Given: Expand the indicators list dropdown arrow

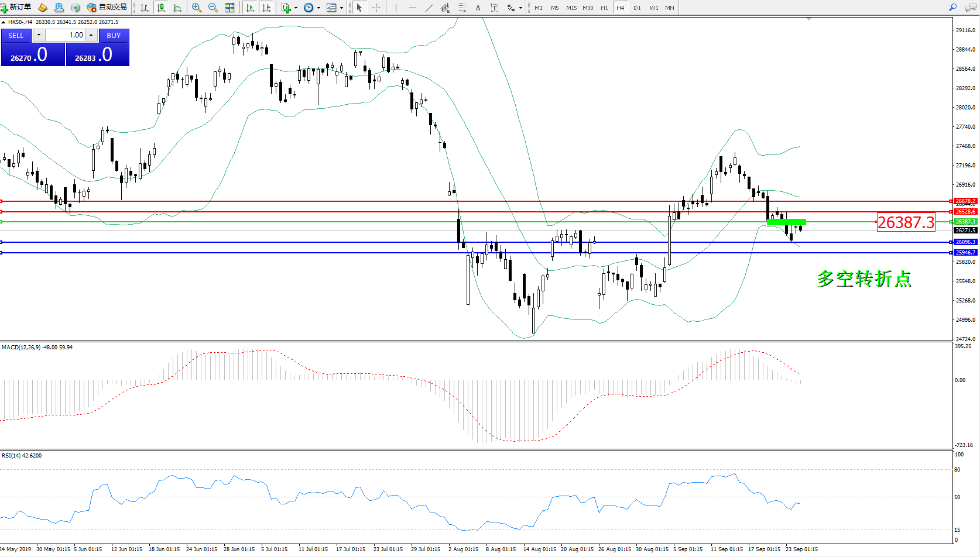Looking at the screenshot, I should coord(296,8).
